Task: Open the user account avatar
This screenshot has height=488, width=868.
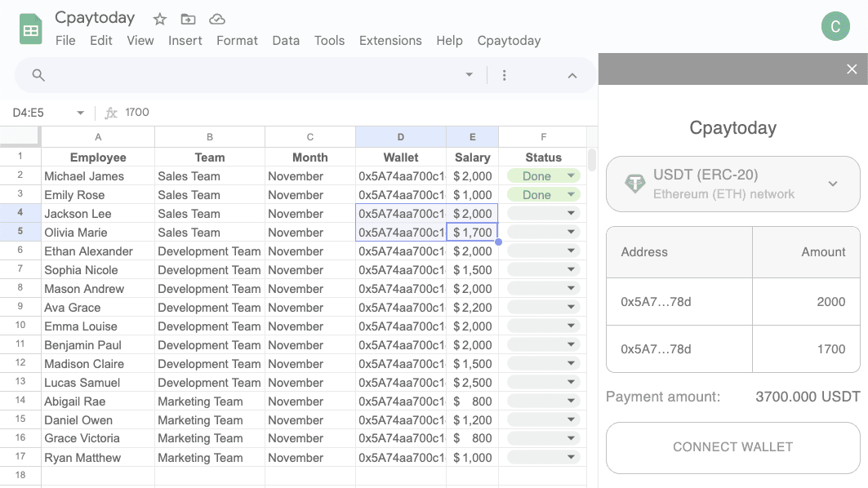Action: (835, 26)
